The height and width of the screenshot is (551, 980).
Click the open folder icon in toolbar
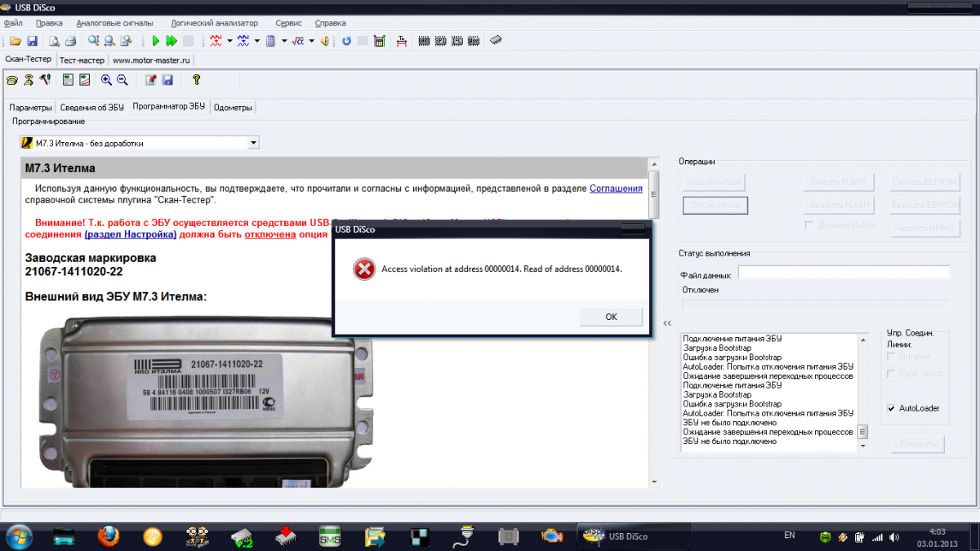click(16, 41)
